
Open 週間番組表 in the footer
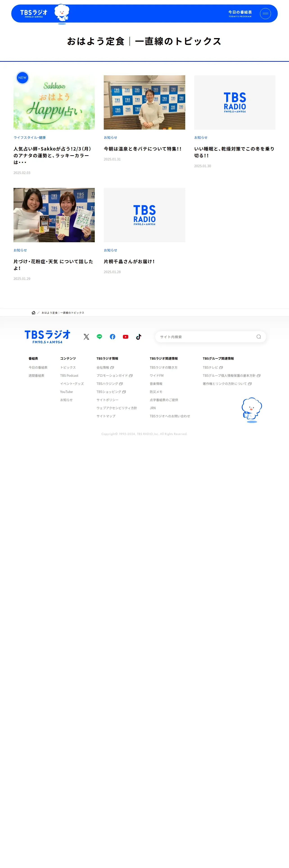point(36,375)
